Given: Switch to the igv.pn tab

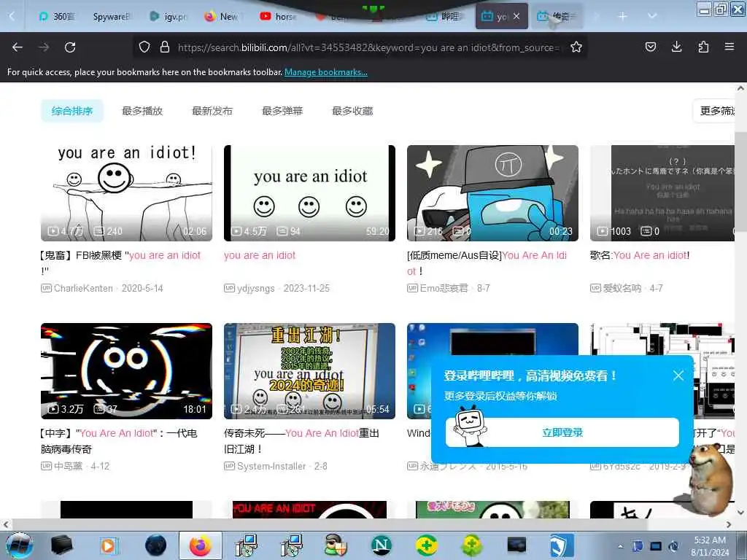Looking at the screenshot, I should 169,16.
